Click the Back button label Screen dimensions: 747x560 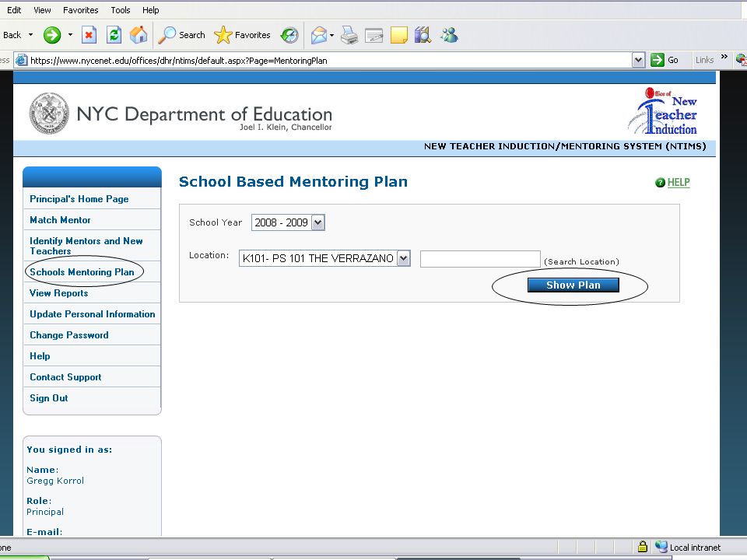point(12,35)
